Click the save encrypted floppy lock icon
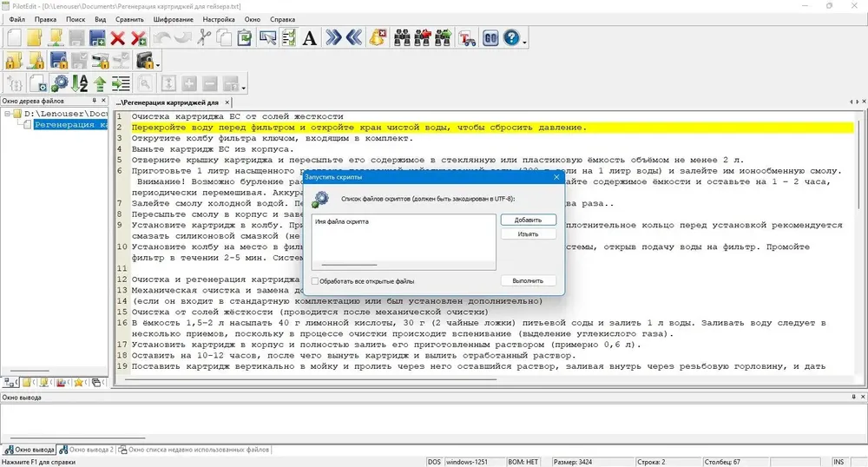The image size is (868, 467). (58, 60)
